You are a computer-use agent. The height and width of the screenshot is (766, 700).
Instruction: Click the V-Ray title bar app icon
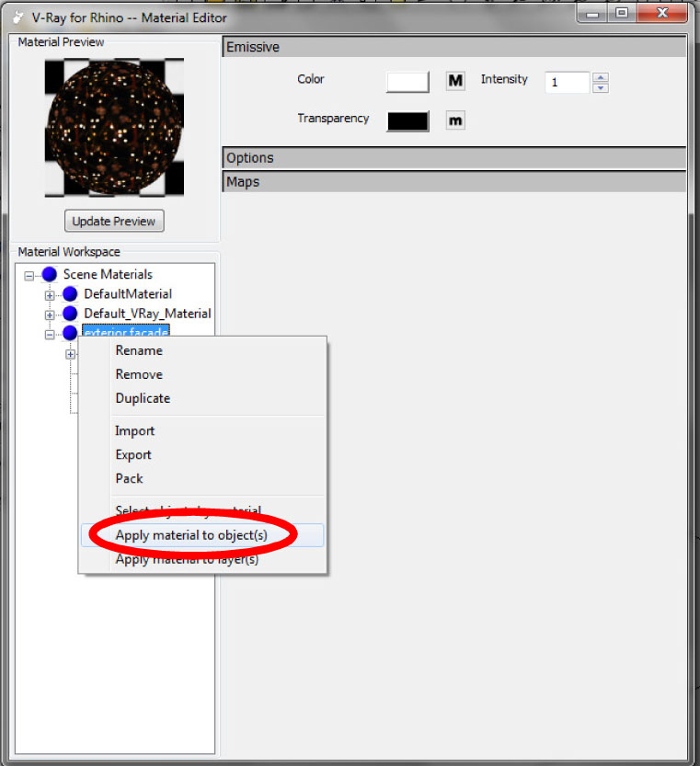(x=18, y=18)
